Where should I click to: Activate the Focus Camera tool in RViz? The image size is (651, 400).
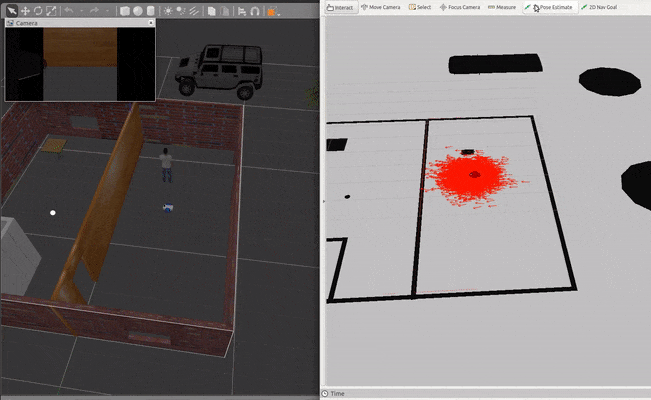point(460,7)
